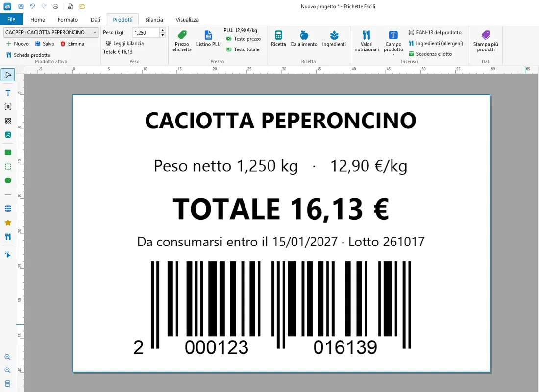The width and height of the screenshot is (539, 392).
Task: Open the Ricetta calculator
Action: (278, 39)
